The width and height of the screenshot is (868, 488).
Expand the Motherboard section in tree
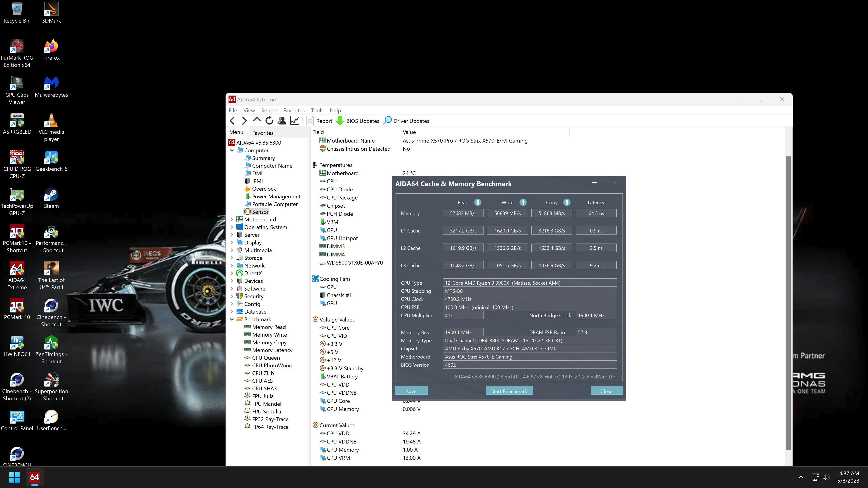click(x=232, y=219)
